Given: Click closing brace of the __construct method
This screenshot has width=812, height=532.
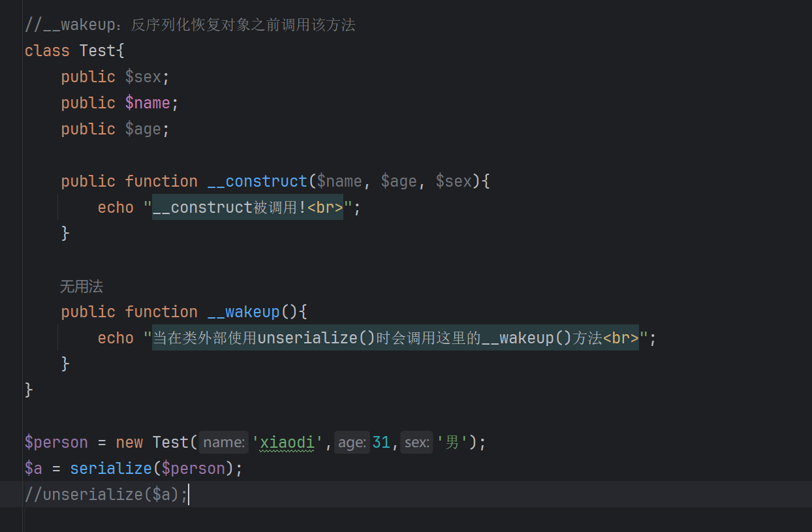Looking at the screenshot, I should click(x=65, y=234).
